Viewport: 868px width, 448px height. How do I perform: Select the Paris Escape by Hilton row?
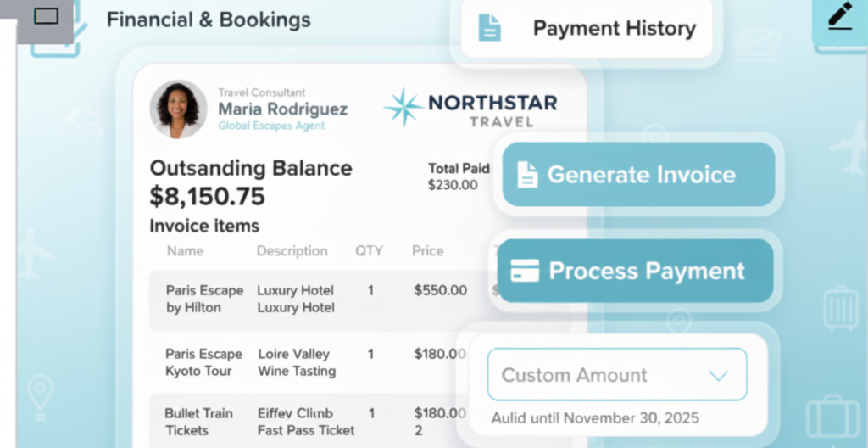click(322, 300)
